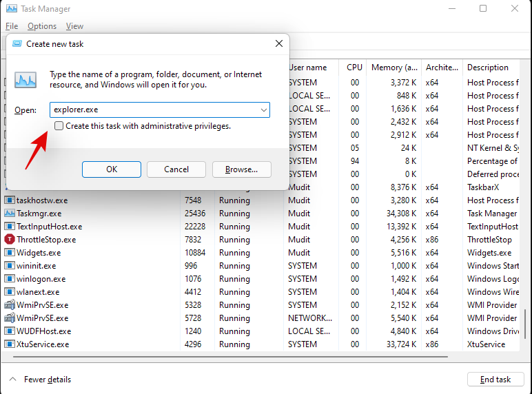This screenshot has height=394, width=532.
Task: Open the dropdown arrow of the Open field
Action: point(264,110)
